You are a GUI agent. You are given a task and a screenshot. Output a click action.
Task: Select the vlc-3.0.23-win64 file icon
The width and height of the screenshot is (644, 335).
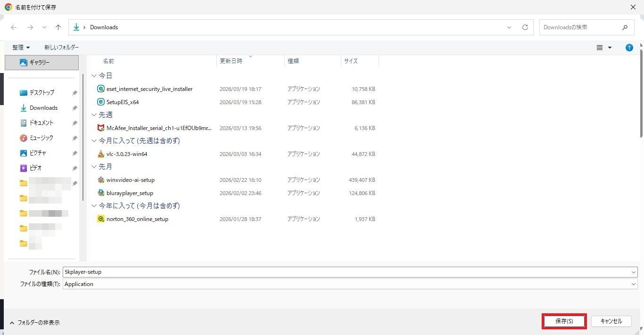pos(101,154)
